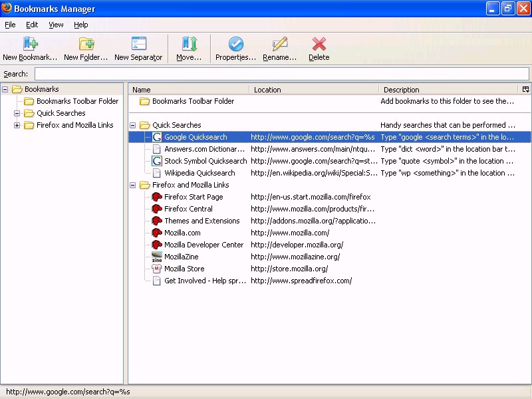Click inside the Search input field
This screenshot has width=532, height=399.
point(281,74)
